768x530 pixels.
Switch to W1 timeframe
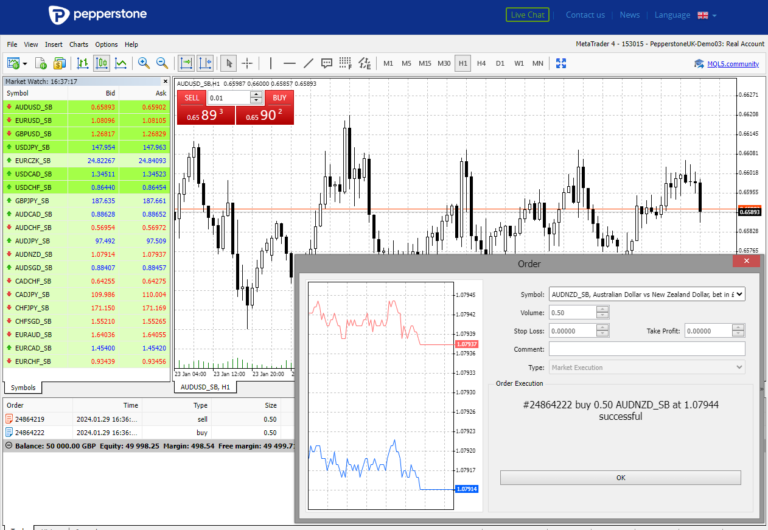(519, 64)
